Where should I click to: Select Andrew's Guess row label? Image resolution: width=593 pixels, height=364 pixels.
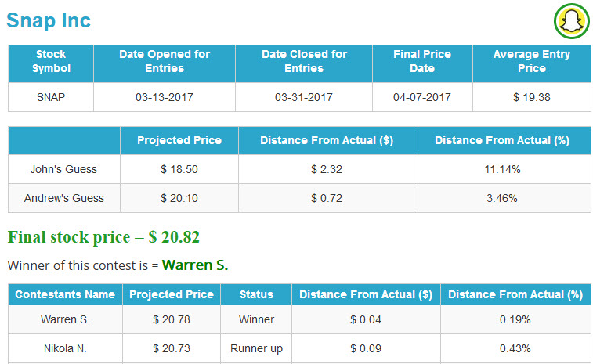[x=64, y=198]
